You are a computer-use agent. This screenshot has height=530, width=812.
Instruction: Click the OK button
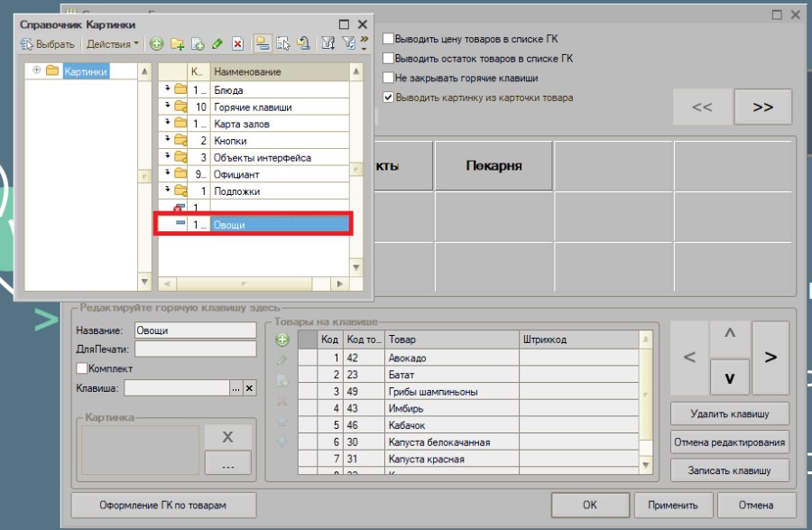pyautogui.click(x=590, y=505)
